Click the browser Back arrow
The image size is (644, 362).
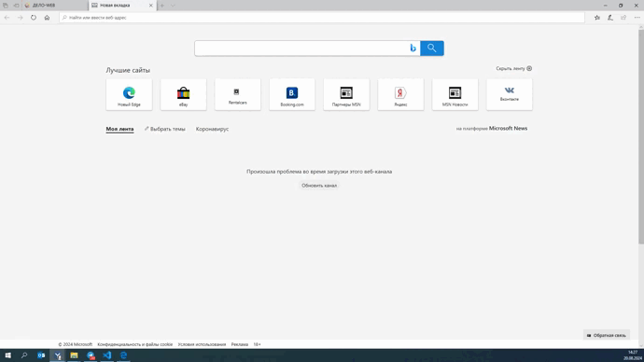point(7,18)
